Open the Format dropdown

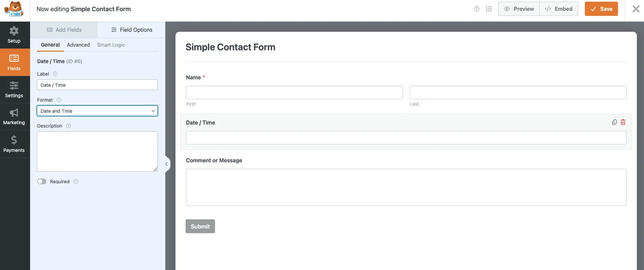point(97,111)
